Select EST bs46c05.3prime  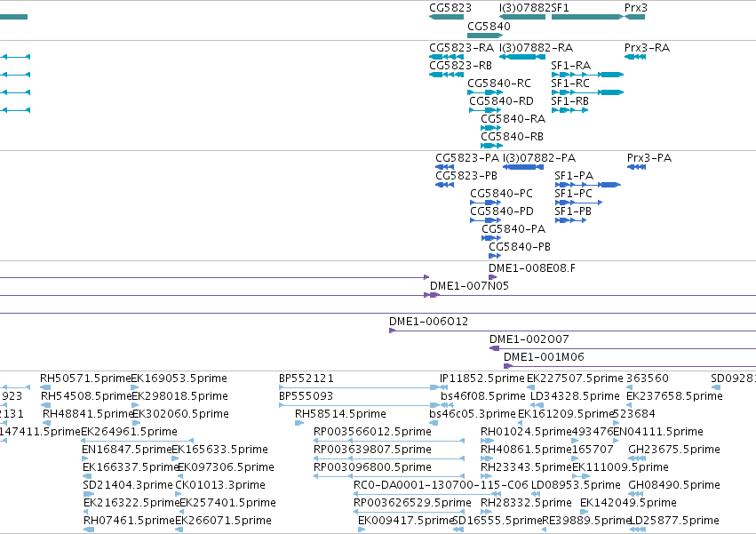pos(472,414)
